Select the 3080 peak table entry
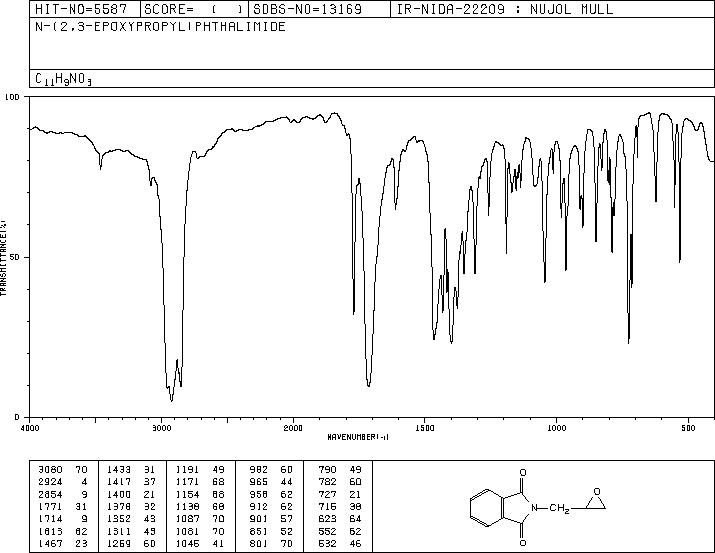 coord(63,470)
